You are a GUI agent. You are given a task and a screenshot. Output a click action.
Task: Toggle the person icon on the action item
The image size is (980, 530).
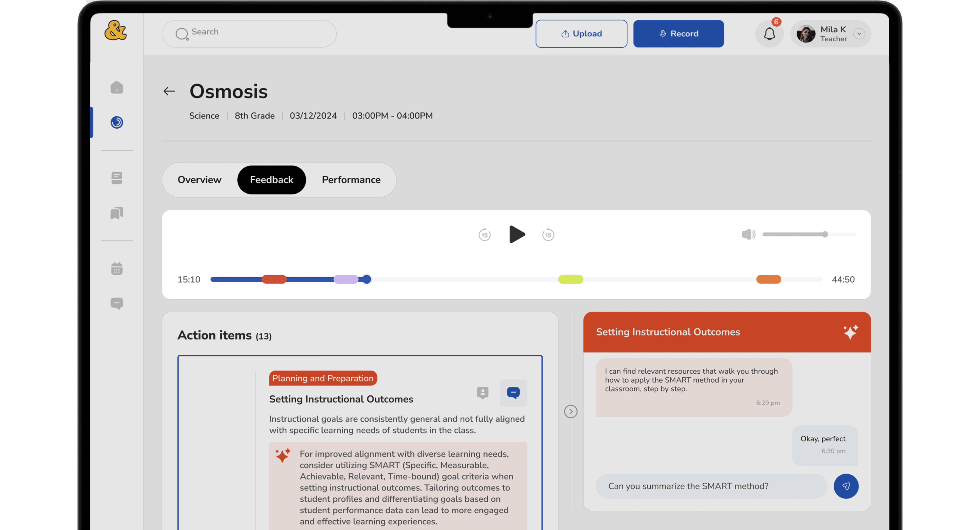(x=482, y=393)
